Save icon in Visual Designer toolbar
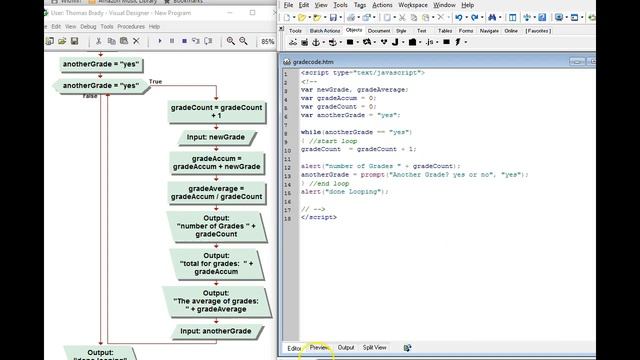640x360 pixels. (74, 41)
